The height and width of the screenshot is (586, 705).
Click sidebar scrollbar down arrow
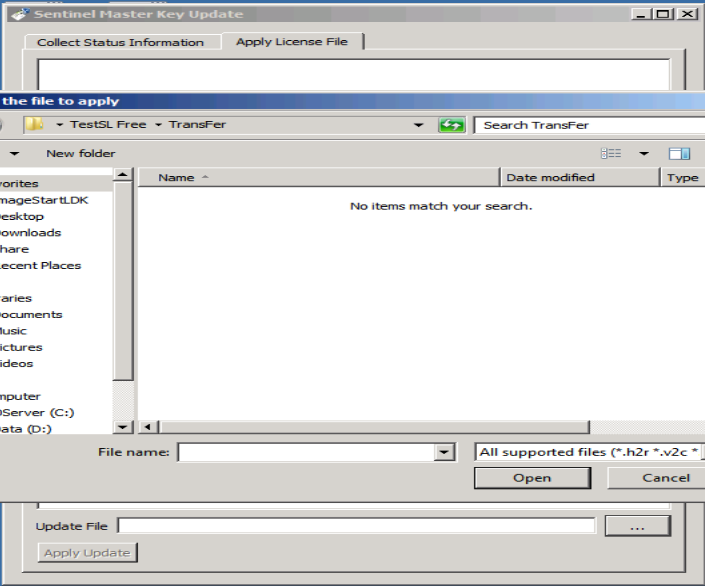[123, 427]
